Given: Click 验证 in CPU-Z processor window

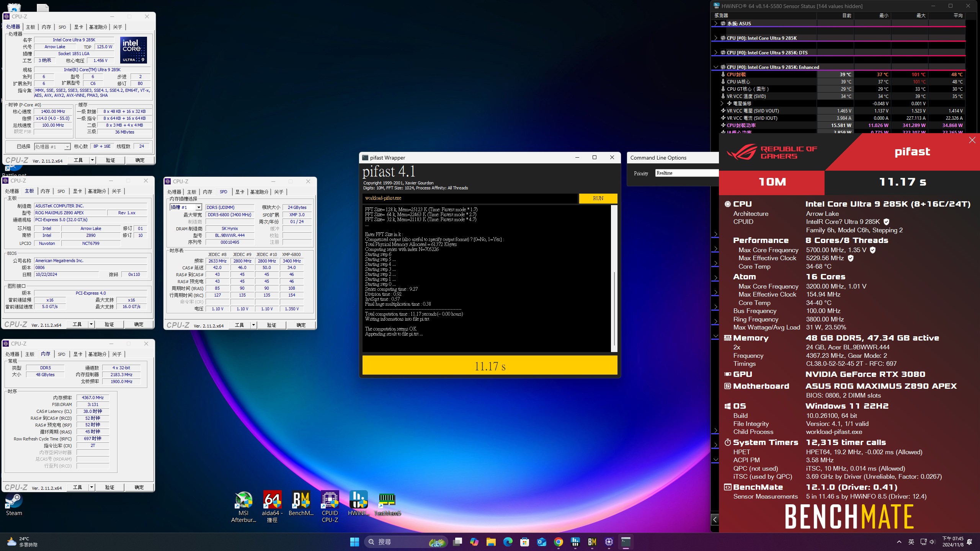Looking at the screenshot, I should [111, 160].
